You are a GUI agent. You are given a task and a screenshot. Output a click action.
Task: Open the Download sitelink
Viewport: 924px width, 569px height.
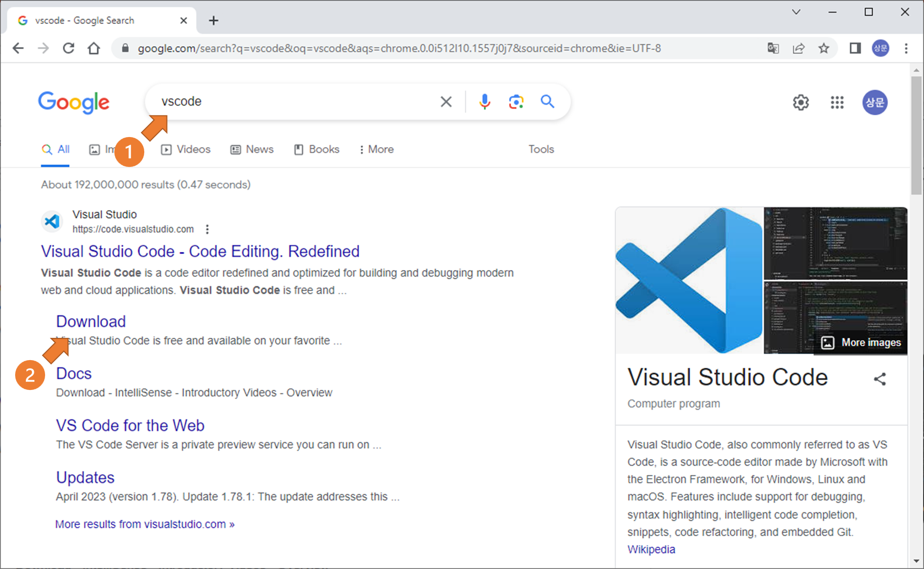click(91, 322)
